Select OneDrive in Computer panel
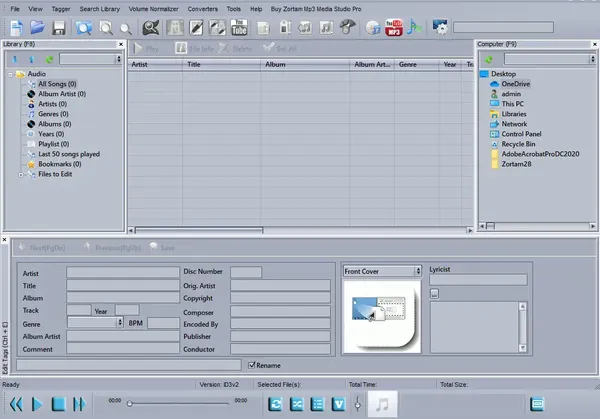Image resolution: width=600 pixels, height=419 pixels. point(515,84)
